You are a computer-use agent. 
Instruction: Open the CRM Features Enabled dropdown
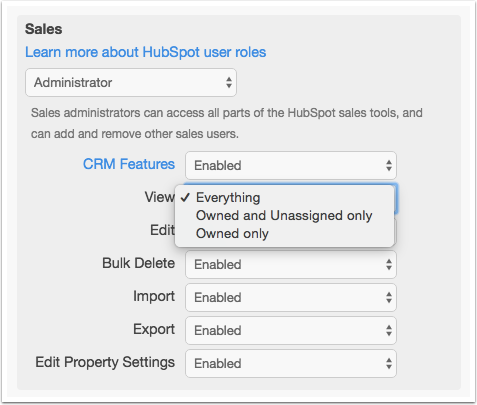(x=291, y=166)
